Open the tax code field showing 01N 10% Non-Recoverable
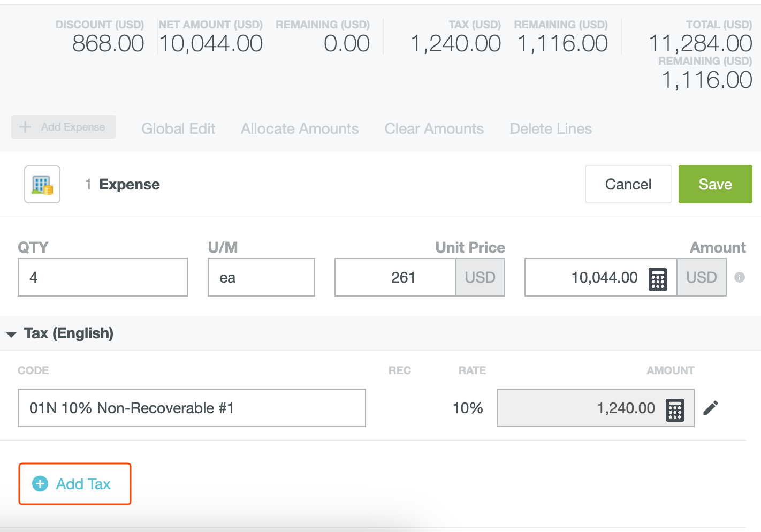This screenshot has width=761, height=532. click(x=192, y=408)
